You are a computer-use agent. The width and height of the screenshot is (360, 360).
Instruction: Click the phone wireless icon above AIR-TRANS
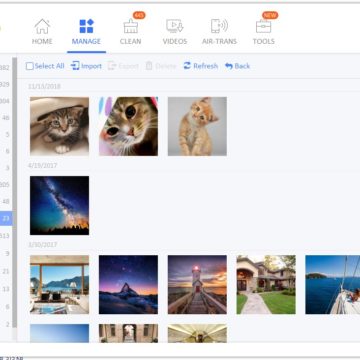coord(219,26)
